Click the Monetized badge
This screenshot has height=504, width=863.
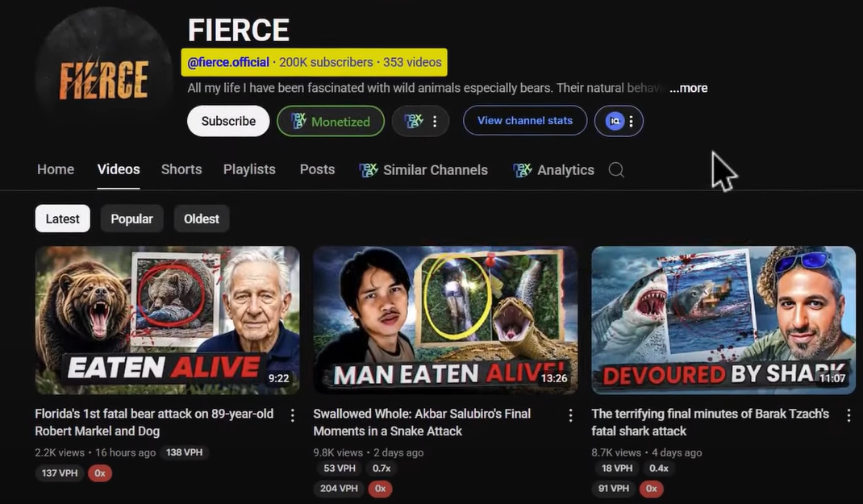[331, 121]
